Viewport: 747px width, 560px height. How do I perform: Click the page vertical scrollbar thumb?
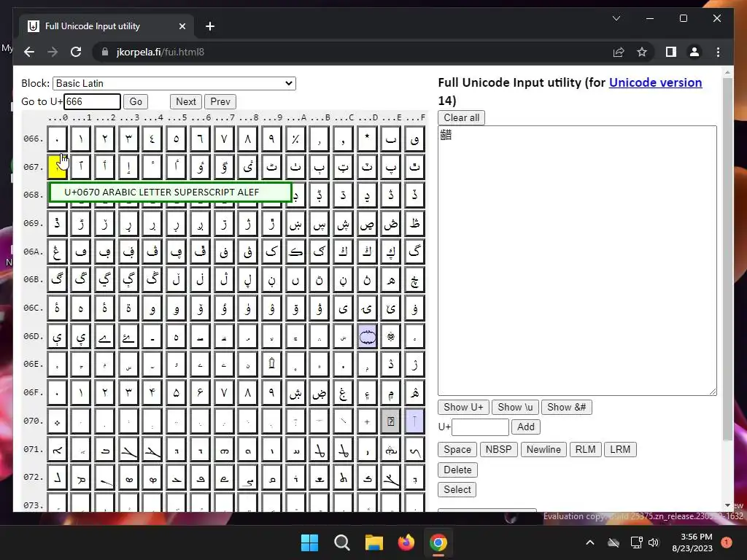727,260
